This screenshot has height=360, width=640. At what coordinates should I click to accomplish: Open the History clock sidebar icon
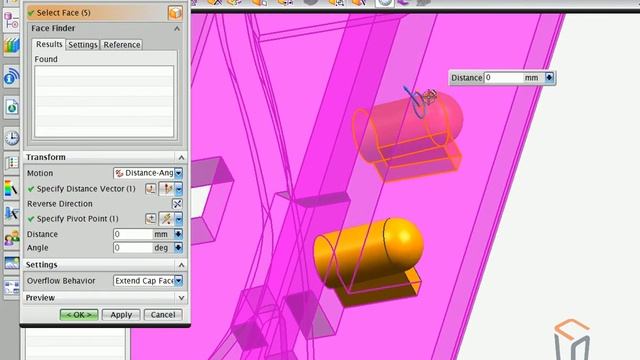tap(11, 138)
